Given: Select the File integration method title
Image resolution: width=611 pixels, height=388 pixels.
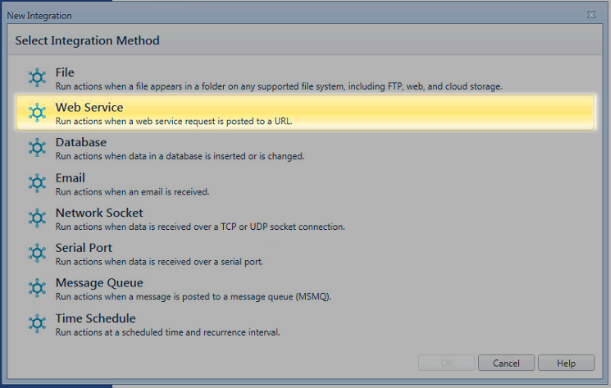Looking at the screenshot, I should 65,72.
